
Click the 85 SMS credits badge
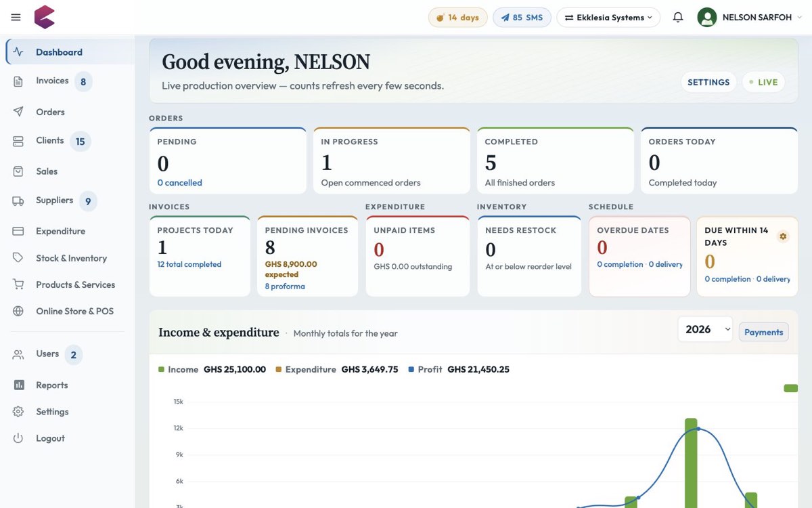coord(522,18)
